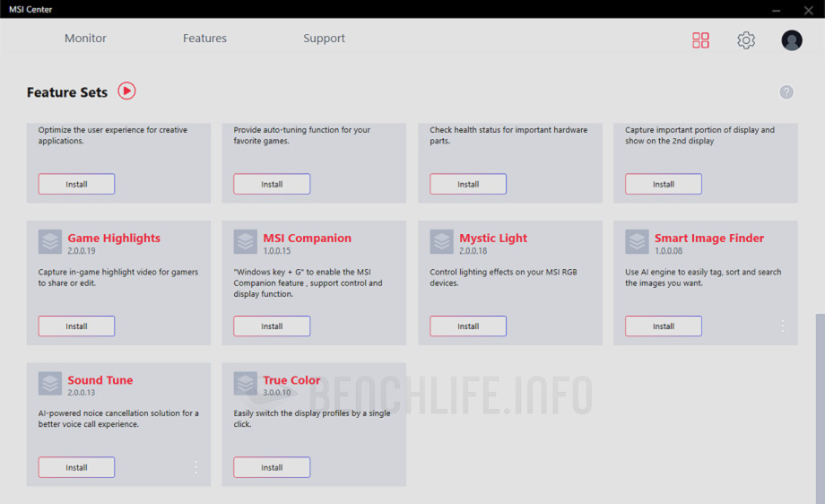This screenshot has height=504, width=825.
Task: Install the MSI Companion feature
Action: tap(272, 326)
